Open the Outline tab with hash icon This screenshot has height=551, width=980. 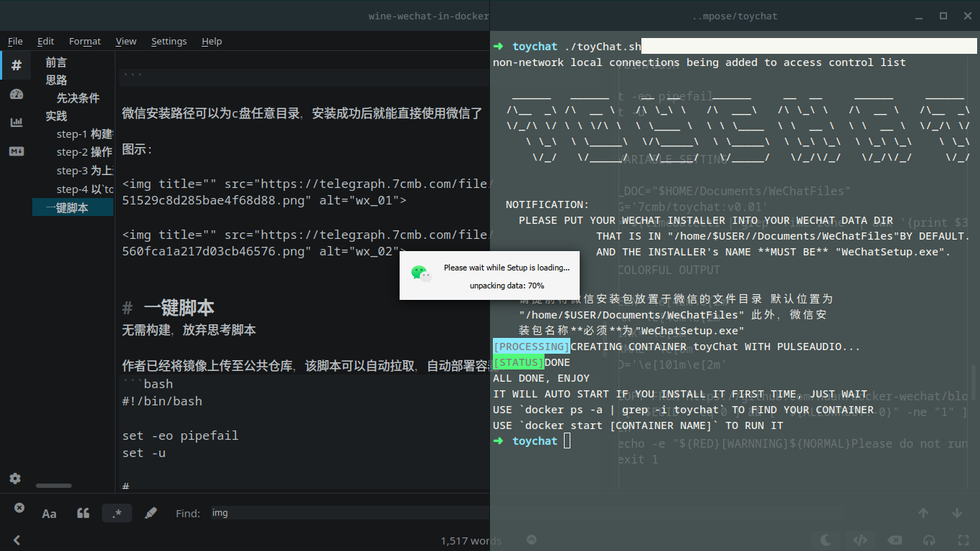(17, 65)
